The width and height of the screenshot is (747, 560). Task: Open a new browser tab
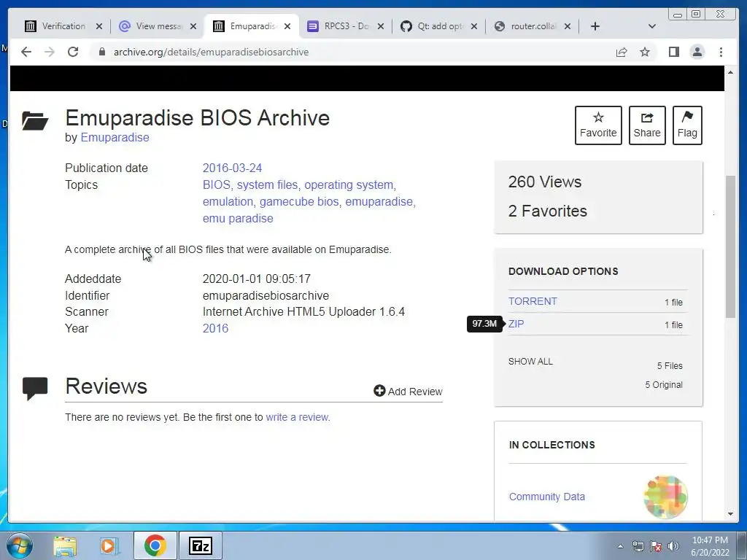[595, 26]
